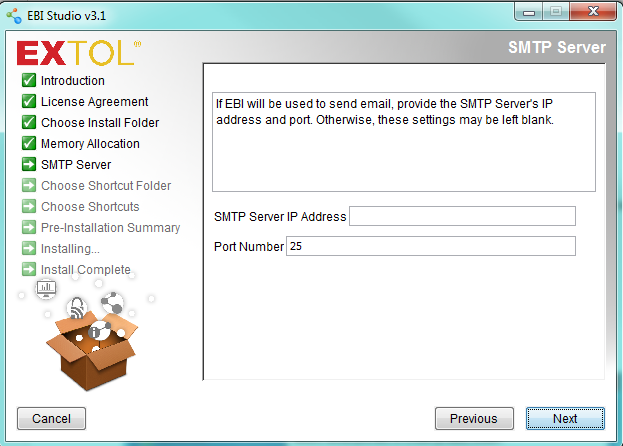Image resolution: width=623 pixels, height=446 pixels.
Task: Click the monitor chart bubble icon
Action: coord(46,289)
